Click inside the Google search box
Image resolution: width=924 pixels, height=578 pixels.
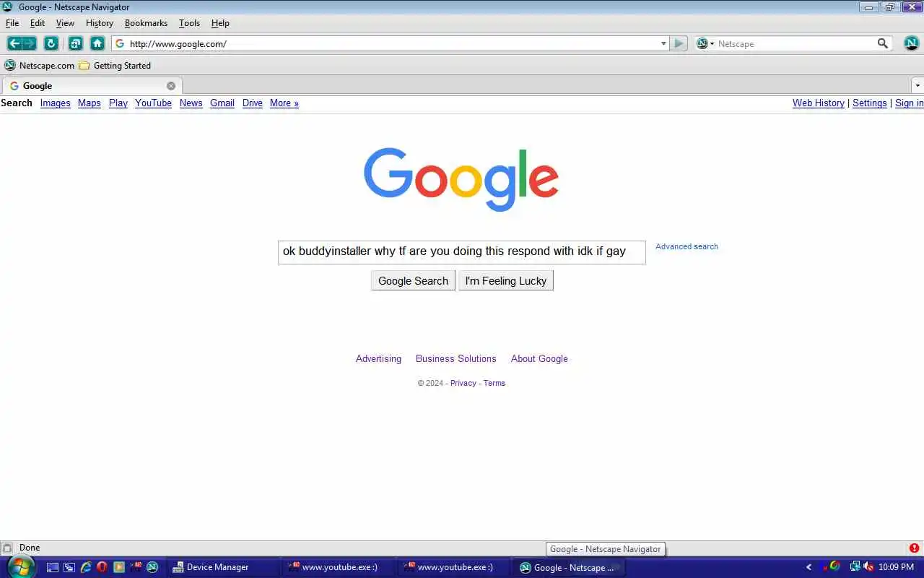point(462,252)
